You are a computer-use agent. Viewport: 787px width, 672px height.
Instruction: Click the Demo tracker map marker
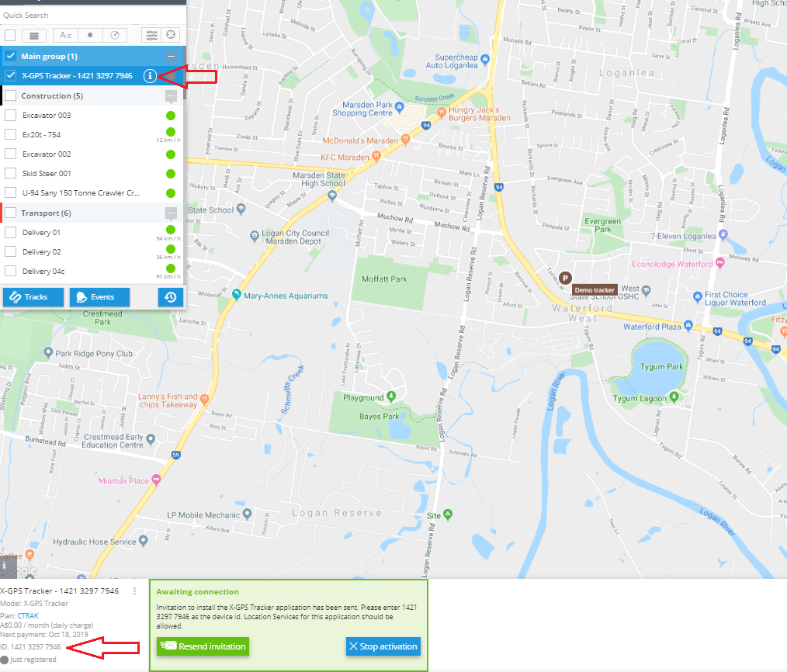point(565,278)
